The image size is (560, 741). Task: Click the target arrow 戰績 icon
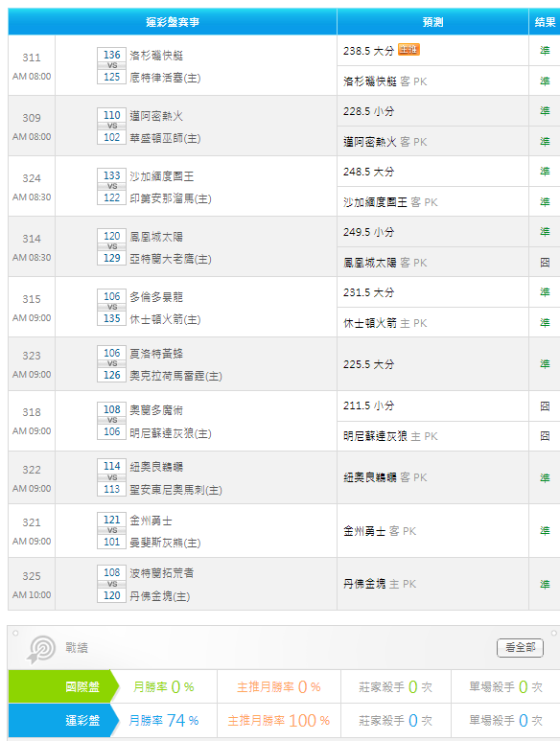(x=41, y=649)
